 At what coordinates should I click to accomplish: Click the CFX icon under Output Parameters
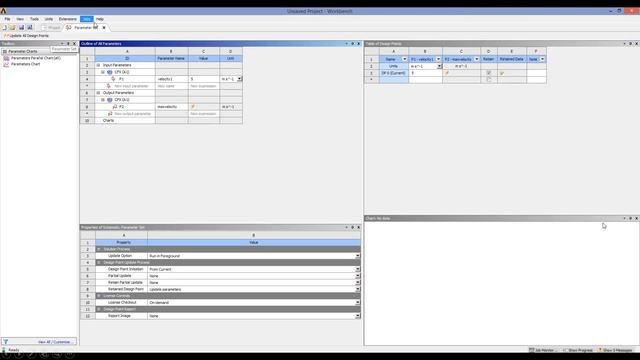pyautogui.click(x=109, y=100)
